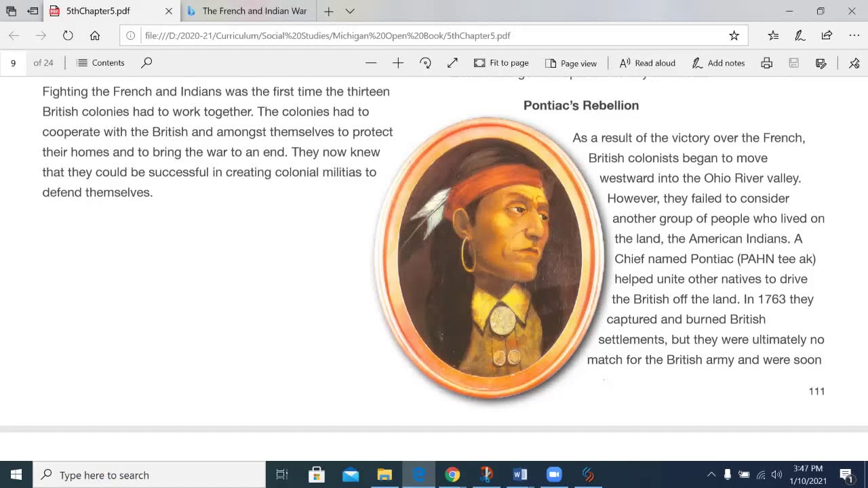The width and height of the screenshot is (868, 488).
Task: Open the Mail app on taskbar
Action: pos(351,474)
